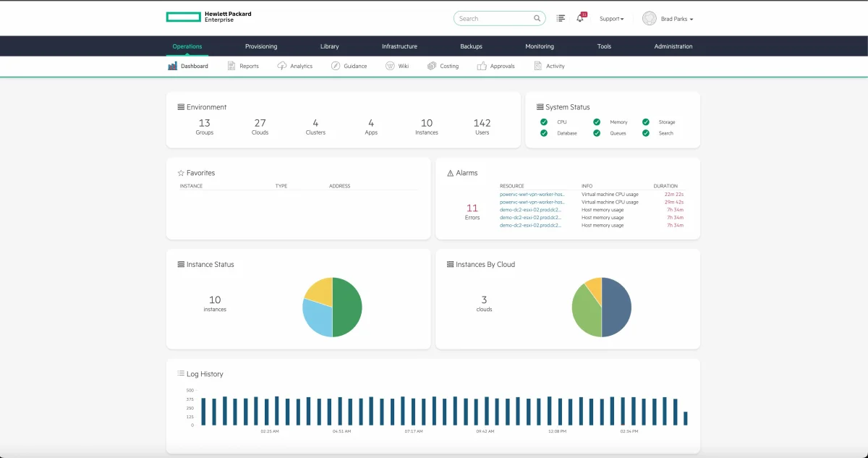Expand the Support dropdown
This screenshot has height=458, width=868.
tap(612, 19)
